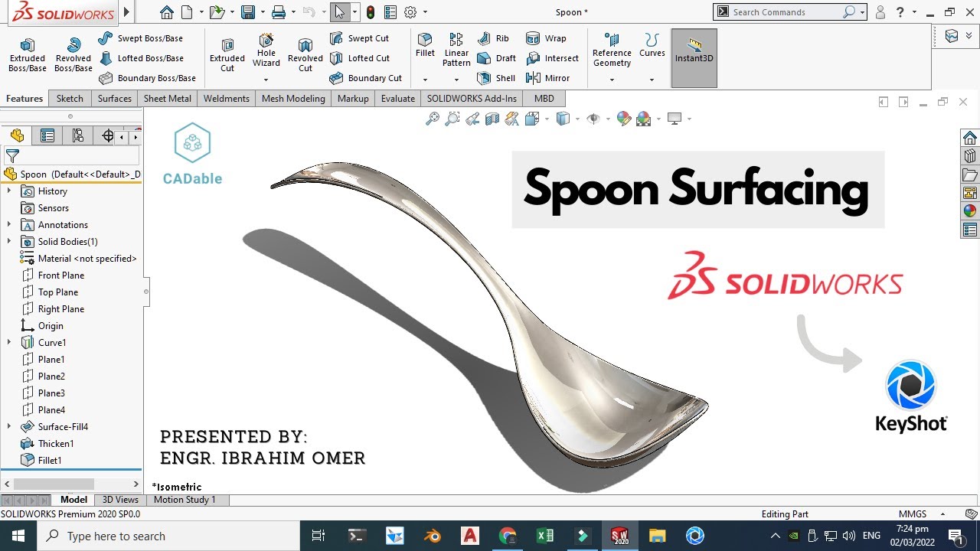The width and height of the screenshot is (980, 551).
Task: Select the Revolved Boss/Base tool
Action: 73,55
